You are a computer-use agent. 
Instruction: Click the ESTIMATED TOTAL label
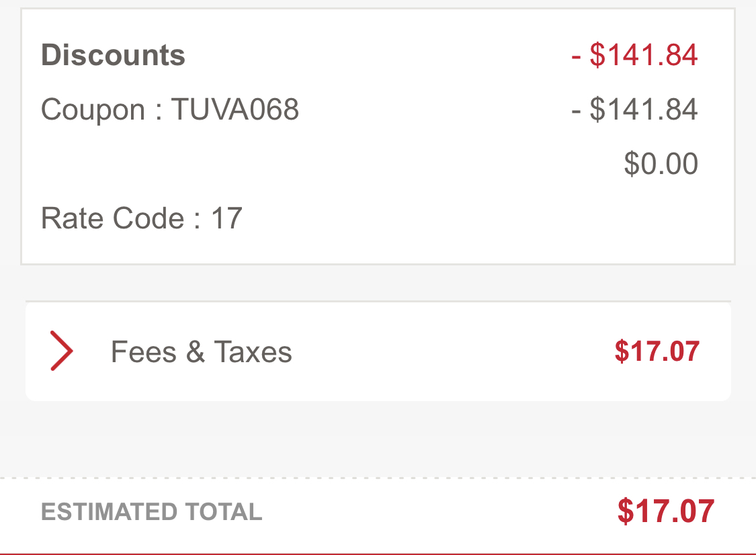152,511
